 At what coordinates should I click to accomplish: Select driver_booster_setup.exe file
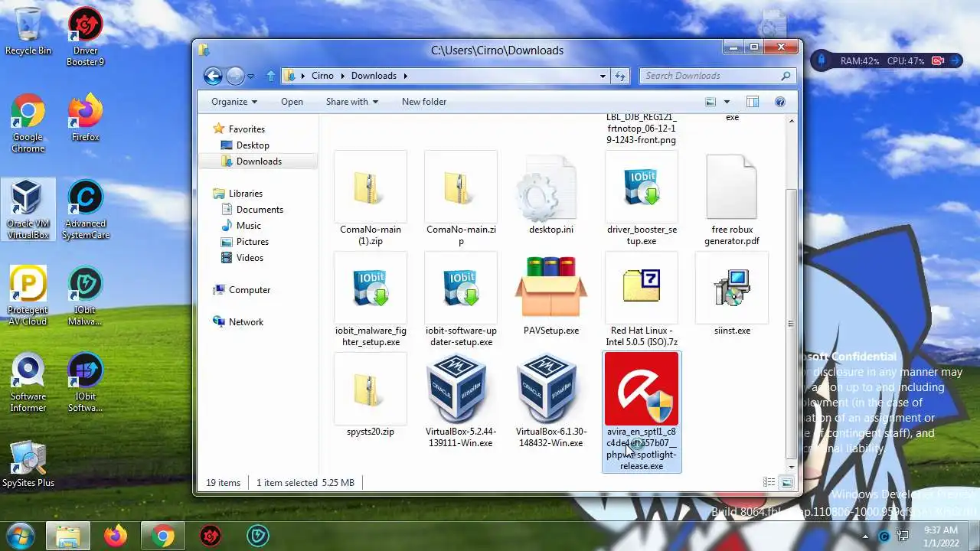click(642, 199)
